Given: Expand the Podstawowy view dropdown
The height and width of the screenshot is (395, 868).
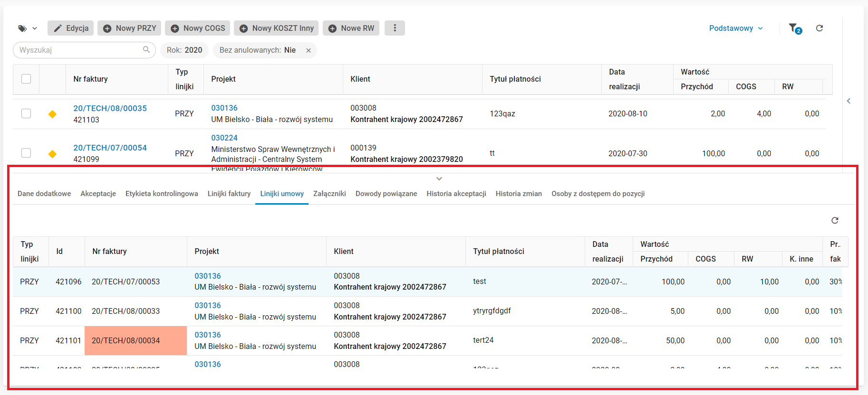Looking at the screenshot, I should (x=736, y=28).
